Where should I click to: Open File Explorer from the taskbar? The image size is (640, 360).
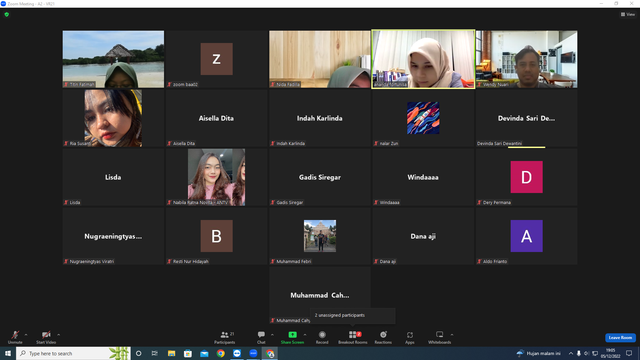[x=171, y=353]
